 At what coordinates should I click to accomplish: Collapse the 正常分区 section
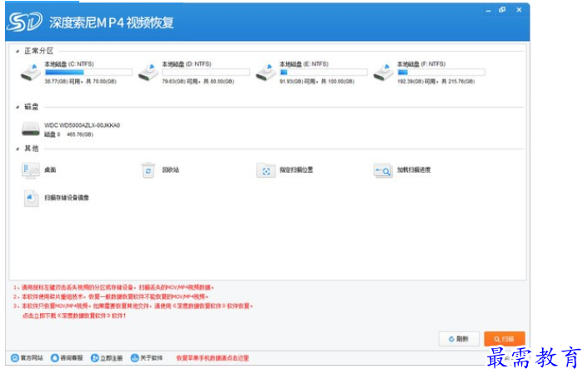[x=18, y=51]
